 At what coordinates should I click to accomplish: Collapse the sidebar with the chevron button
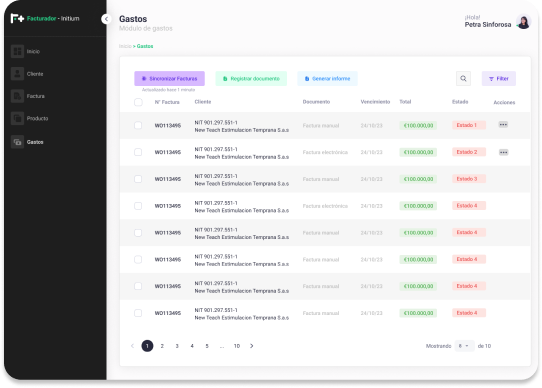pos(106,19)
